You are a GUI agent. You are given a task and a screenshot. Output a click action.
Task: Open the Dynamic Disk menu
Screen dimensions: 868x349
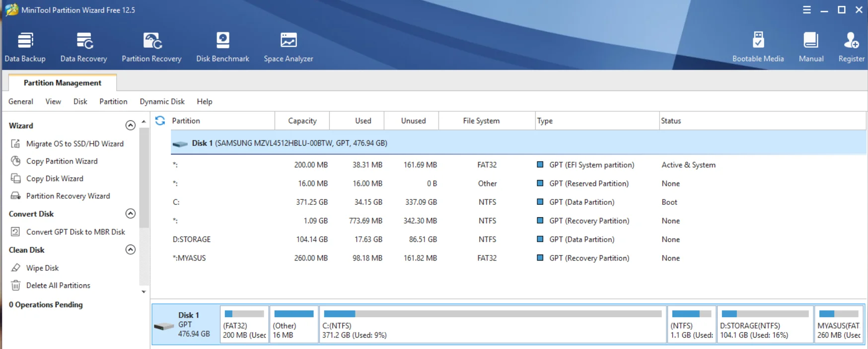(162, 101)
